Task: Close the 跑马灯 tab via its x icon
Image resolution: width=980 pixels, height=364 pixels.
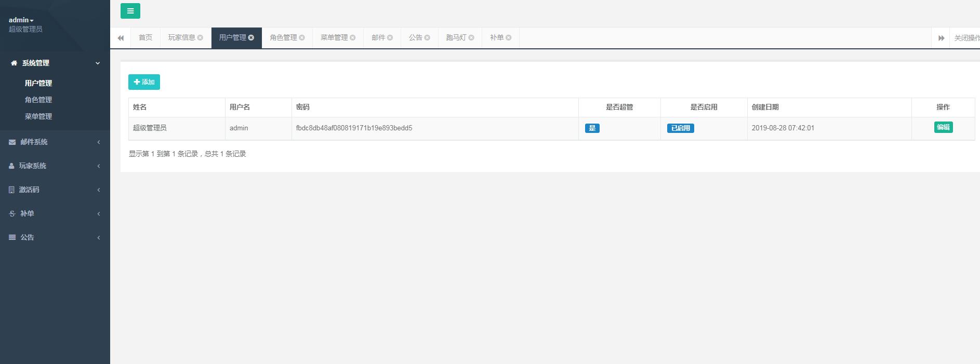Action: [x=471, y=38]
